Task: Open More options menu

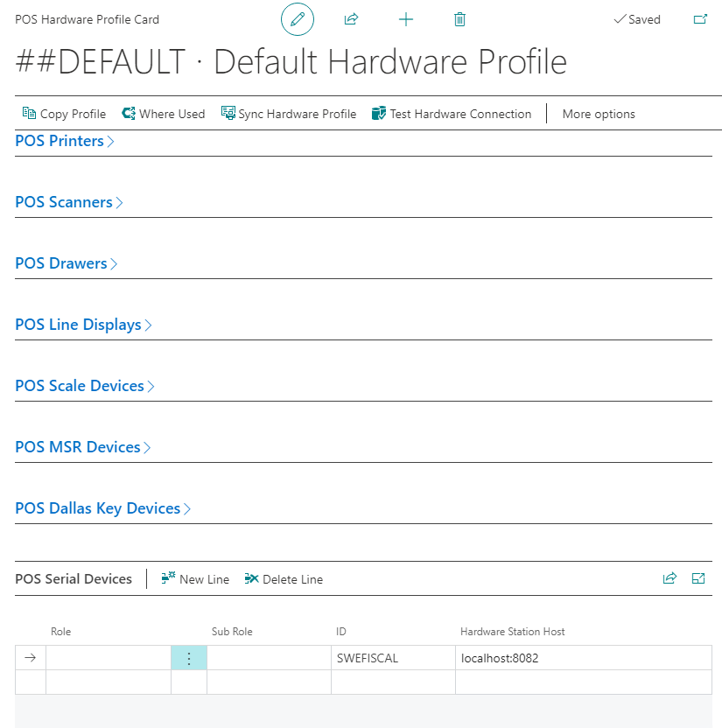Action: (599, 114)
